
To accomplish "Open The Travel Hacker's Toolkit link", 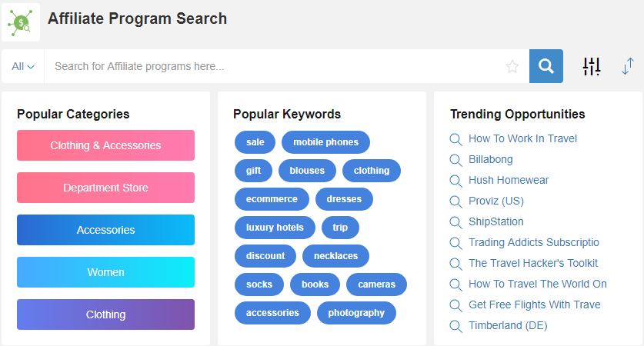I will click(x=533, y=263).
